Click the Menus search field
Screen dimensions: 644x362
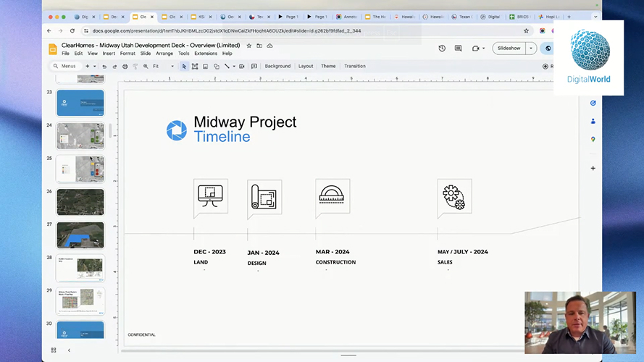[x=65, y=67]
